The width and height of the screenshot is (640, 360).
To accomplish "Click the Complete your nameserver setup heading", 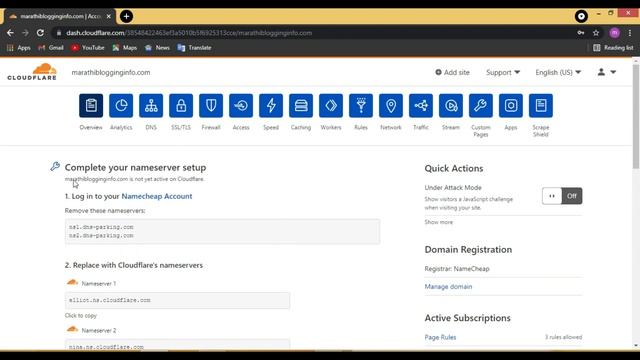I will point(136,167).
